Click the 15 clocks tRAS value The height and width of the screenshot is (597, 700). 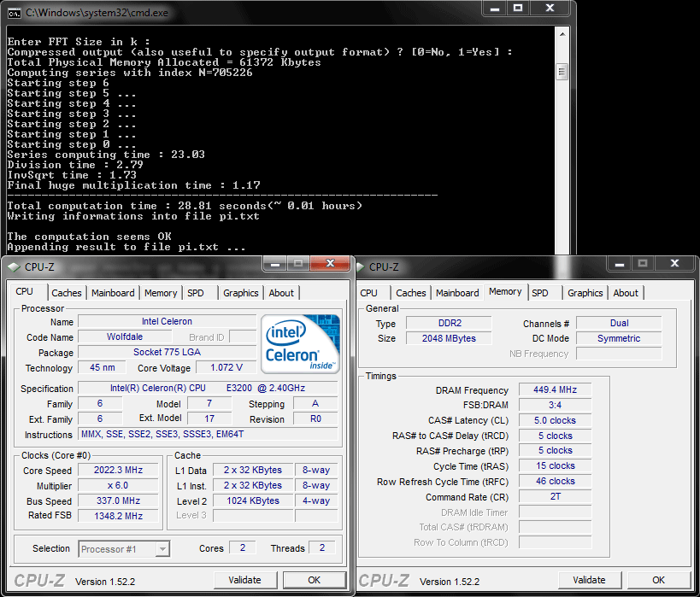point(556,465)
